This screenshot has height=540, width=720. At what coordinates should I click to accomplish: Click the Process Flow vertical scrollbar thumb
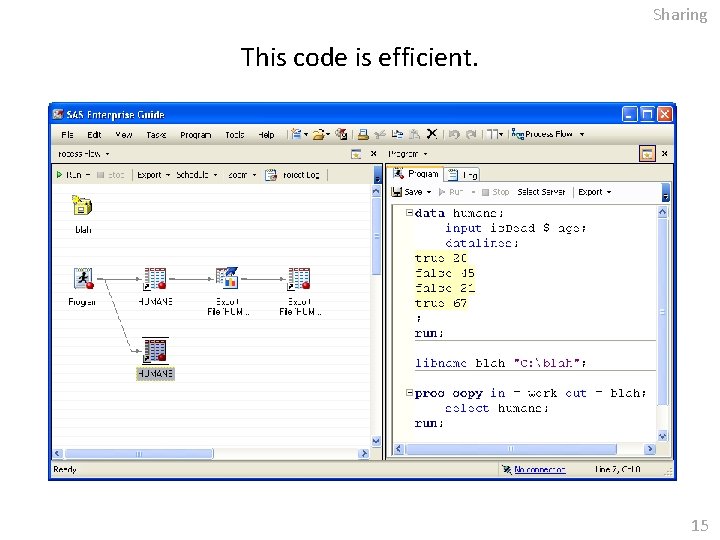point(377,236)
